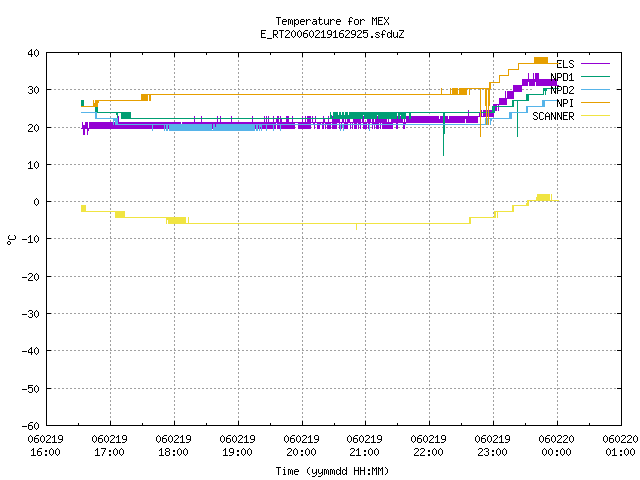Click the x-axis label 060220 01:00
This screenshot has width=640, height=480.
pos(620,446)
